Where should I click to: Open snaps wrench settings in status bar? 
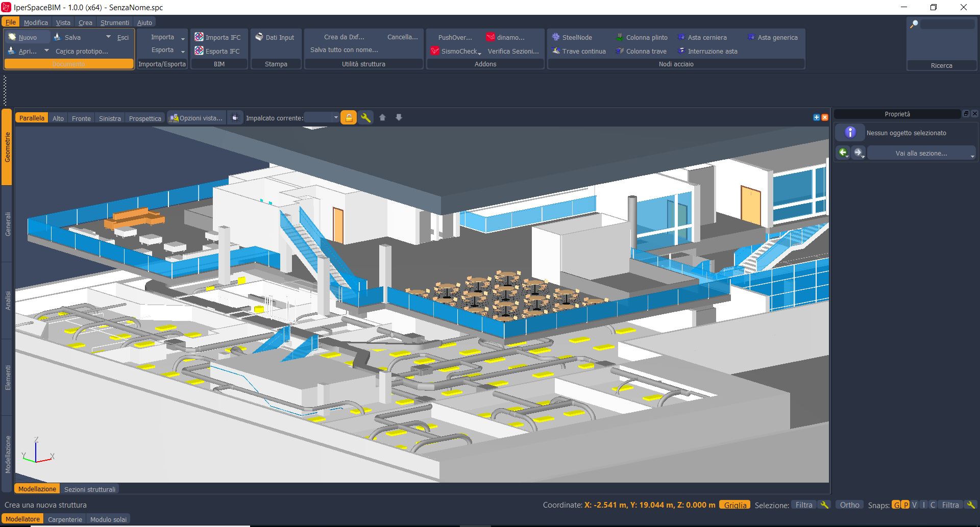tap(971, 505)
